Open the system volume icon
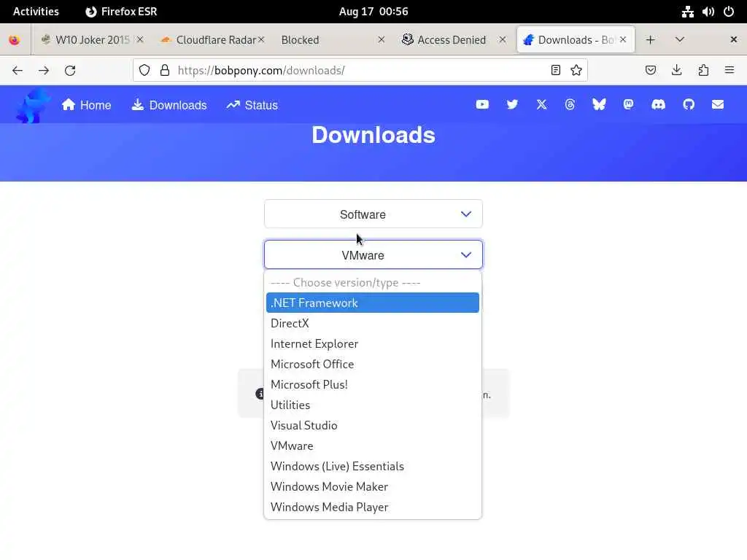 tap(708, 12)
